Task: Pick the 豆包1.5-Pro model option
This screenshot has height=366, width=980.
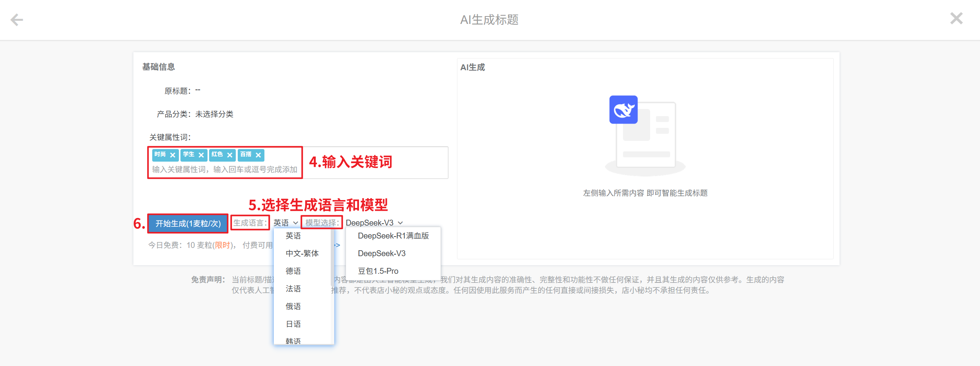Action: pos(378,271)
